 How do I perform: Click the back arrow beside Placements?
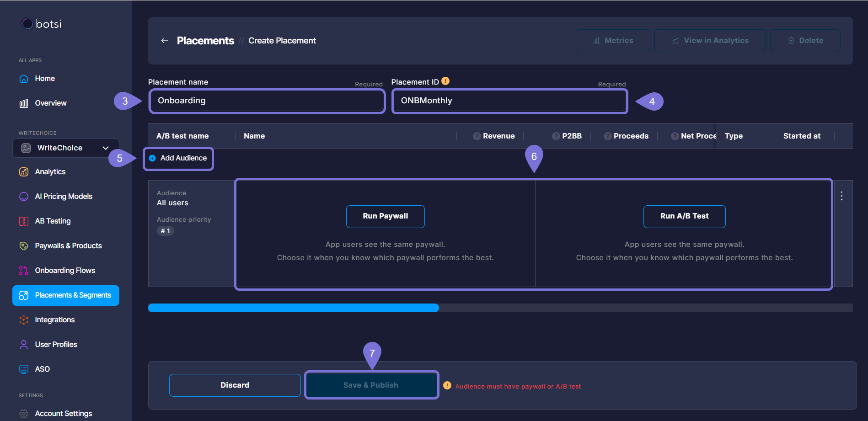(165, 41)
